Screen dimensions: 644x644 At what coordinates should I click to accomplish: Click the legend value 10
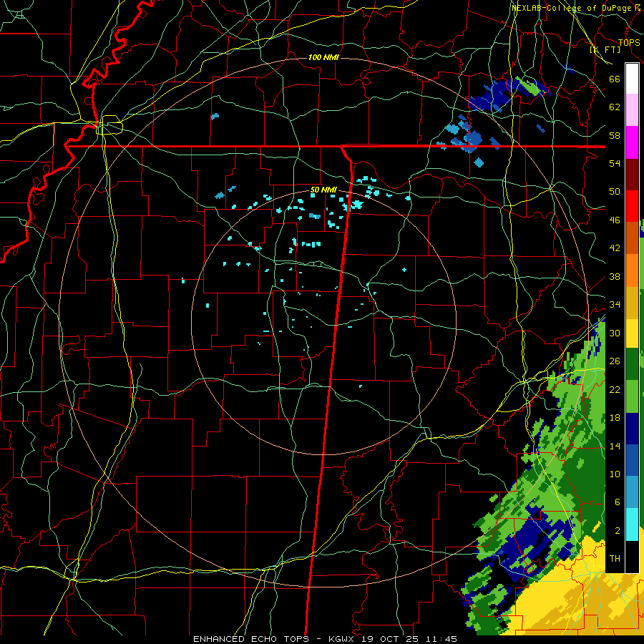tap(615, 474)
